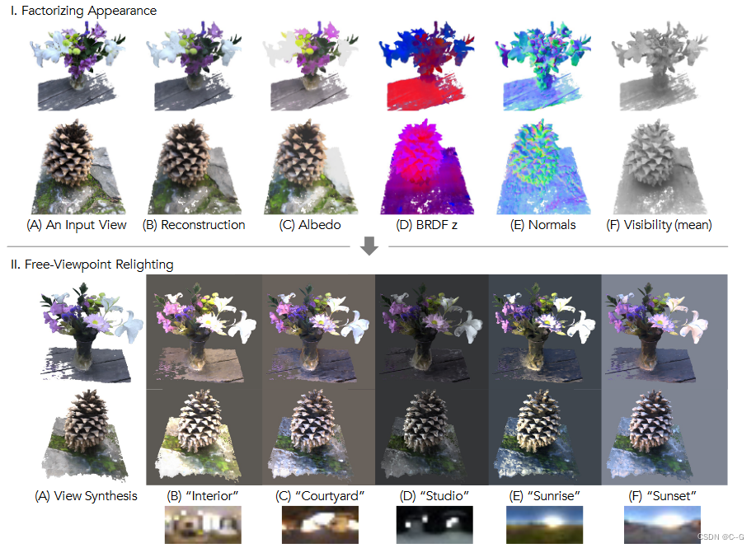Switch to the Courtyard relighting view
756x548 pixels.
[318, 379]
